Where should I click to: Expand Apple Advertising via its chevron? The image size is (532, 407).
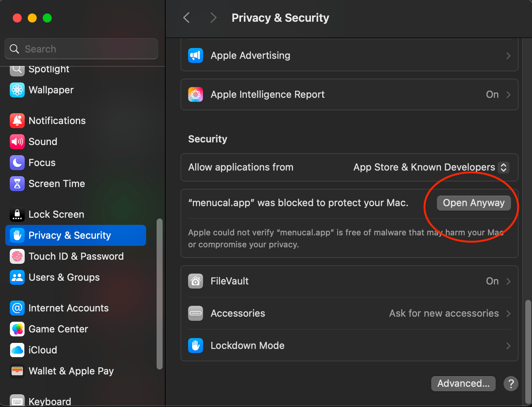(x=508, y=56)
